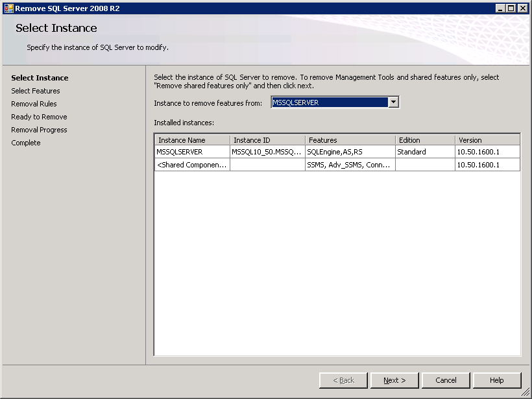Click Removal Rules step in sidebar
Image resolution: width=532 pixels, height=399 pixels.
(x=34, y=104)
